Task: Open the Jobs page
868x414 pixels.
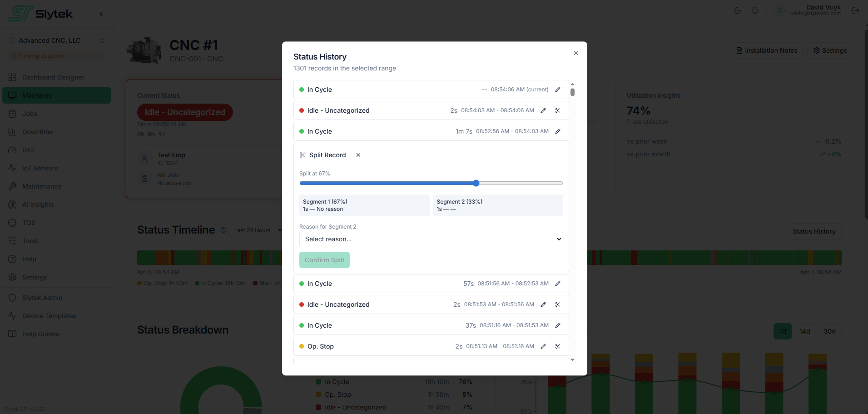Action: coord(57,114)
